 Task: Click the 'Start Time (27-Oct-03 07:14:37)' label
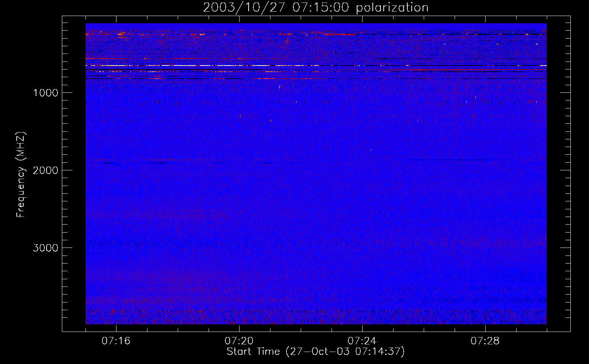pos(316,352)
